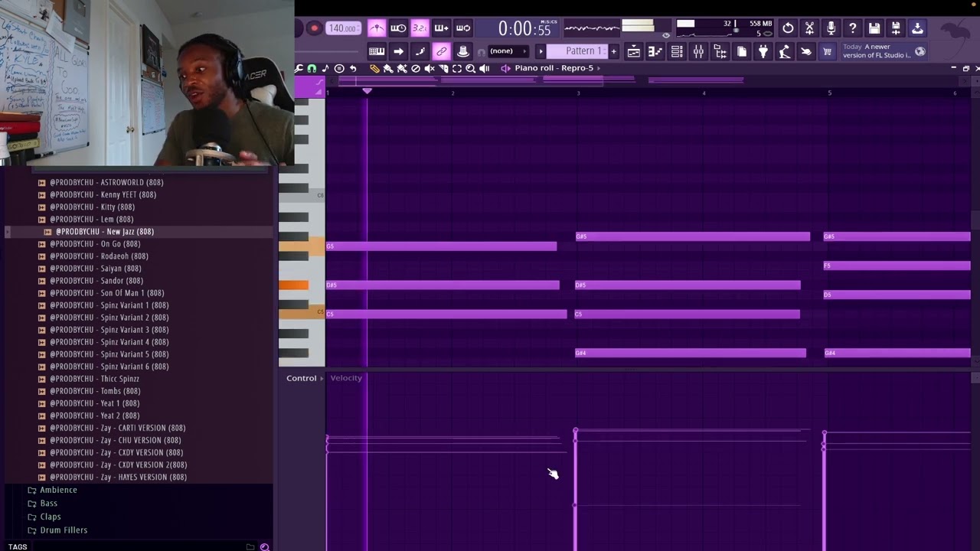Start one-click audio recording microphone

[x=831, y=28]
